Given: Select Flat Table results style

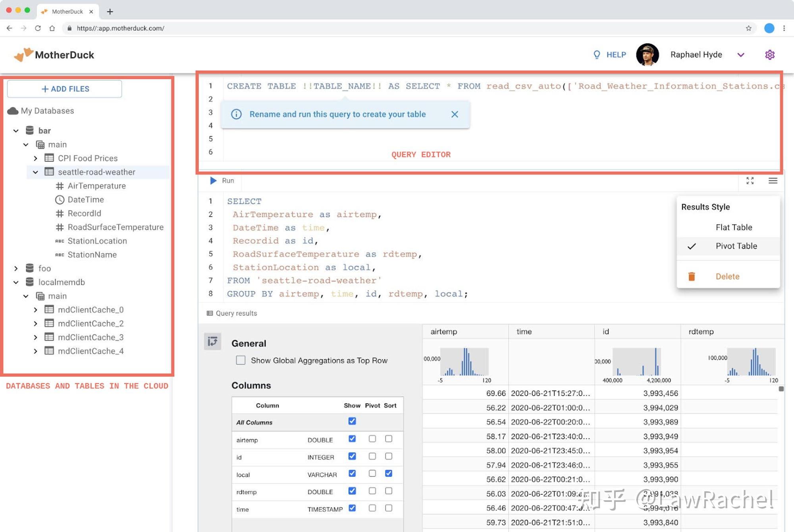Looking at the screenshot, I should (x=734, y=227).
